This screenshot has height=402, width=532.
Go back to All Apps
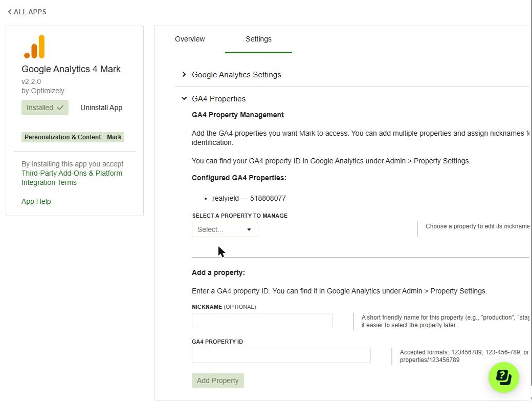[27, 12]
